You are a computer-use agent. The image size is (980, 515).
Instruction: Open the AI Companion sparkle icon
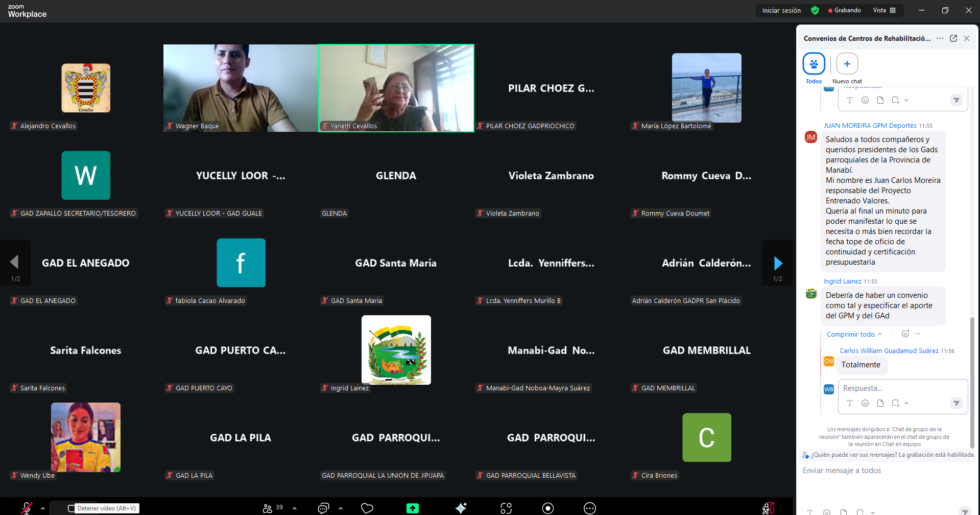click(x=461, y=508)
